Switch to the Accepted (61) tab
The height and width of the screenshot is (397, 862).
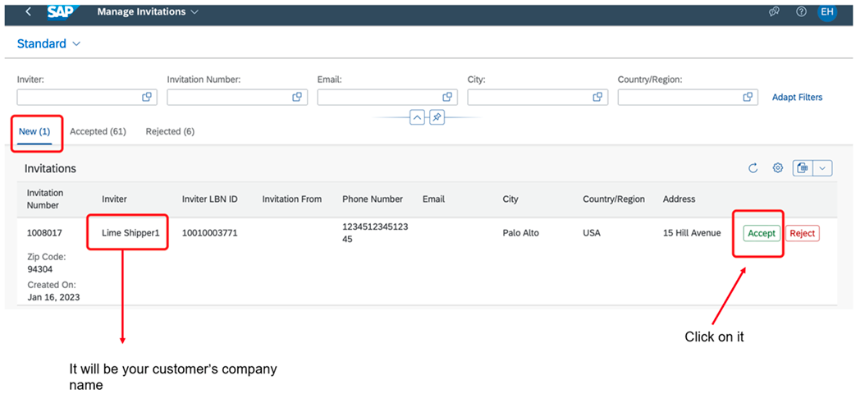[98, 131]
